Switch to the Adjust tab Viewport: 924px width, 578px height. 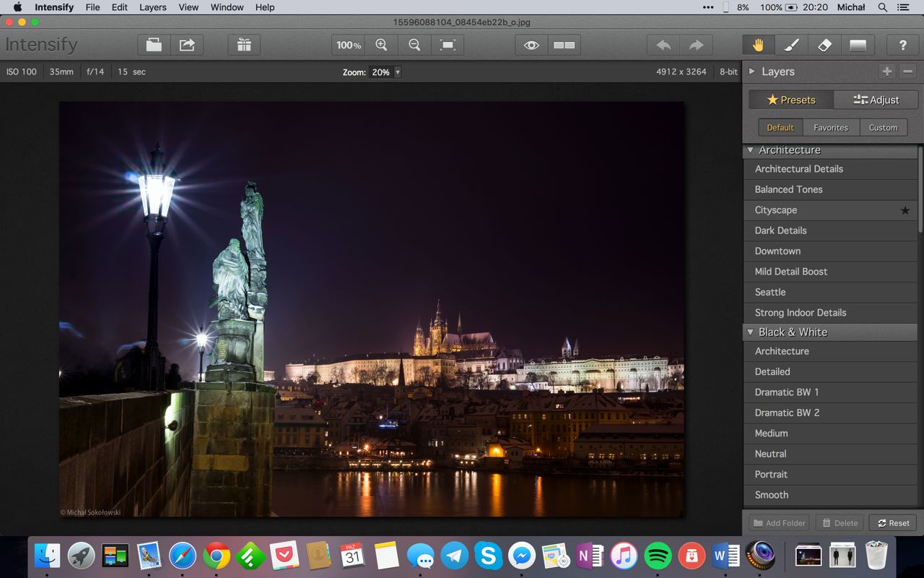tap(876, 100)
